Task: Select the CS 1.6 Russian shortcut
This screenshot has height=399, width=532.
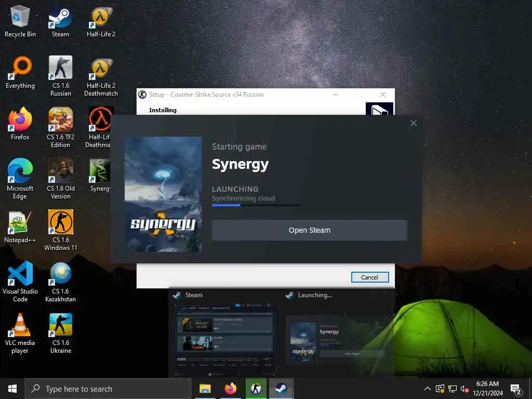Action: (60, 76)
